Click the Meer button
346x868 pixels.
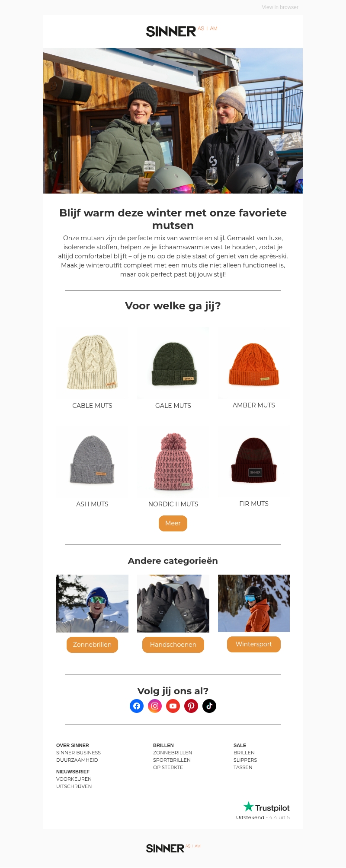pos(173,523)
